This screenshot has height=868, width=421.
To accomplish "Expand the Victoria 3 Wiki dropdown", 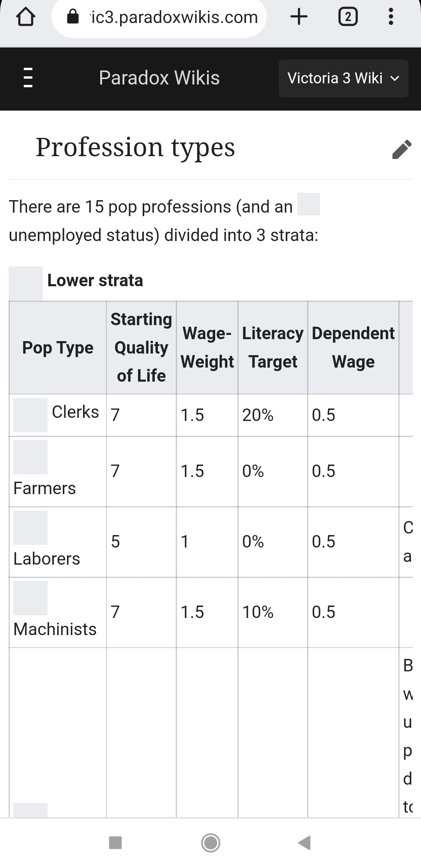I will pyautogui.click(x=343, y=78).
